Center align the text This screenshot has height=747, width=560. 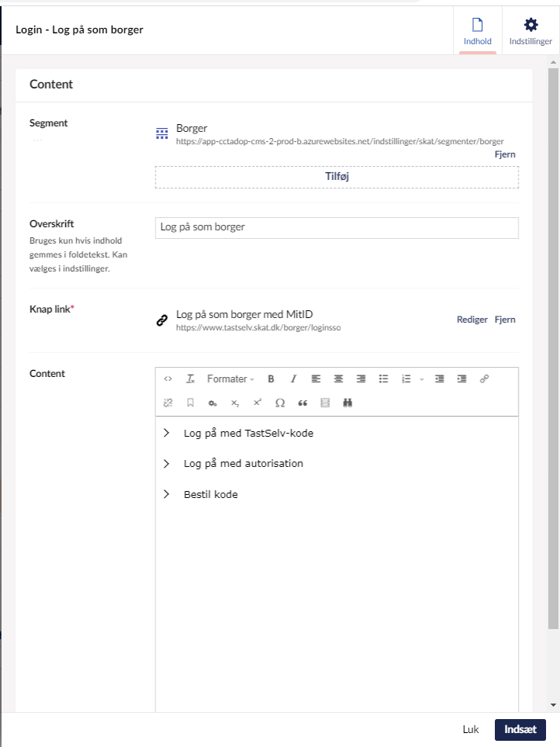click(338, 379)
